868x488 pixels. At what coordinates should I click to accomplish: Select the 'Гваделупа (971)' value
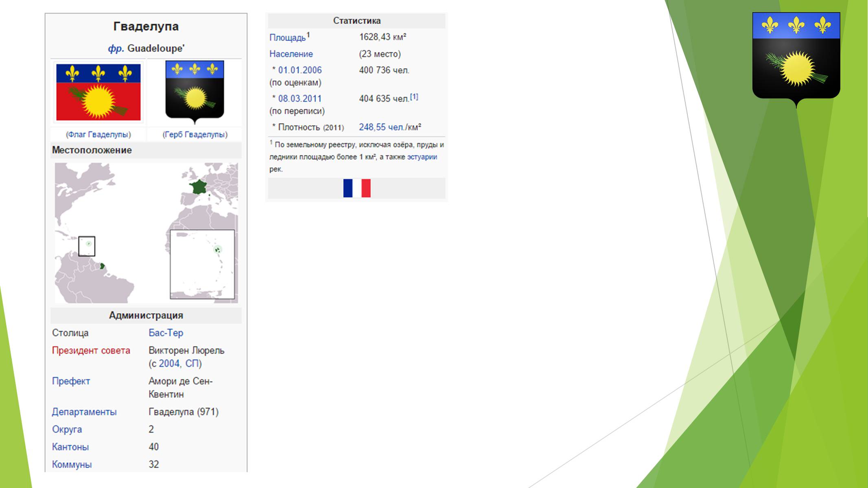[184, 412]
